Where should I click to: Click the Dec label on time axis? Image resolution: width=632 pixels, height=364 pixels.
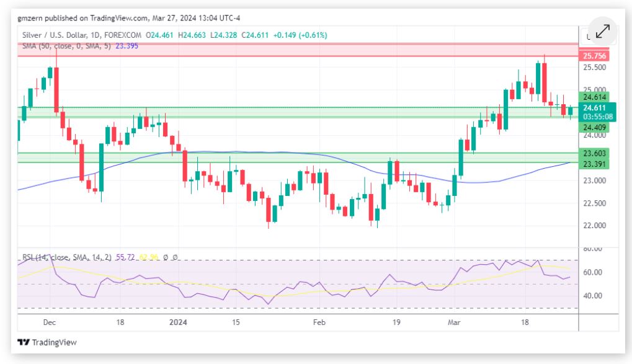[50, 322]
